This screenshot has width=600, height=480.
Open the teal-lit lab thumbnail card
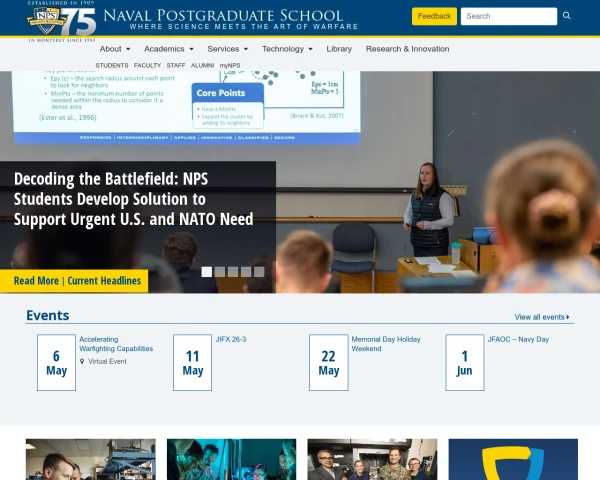tap(232, 459)
